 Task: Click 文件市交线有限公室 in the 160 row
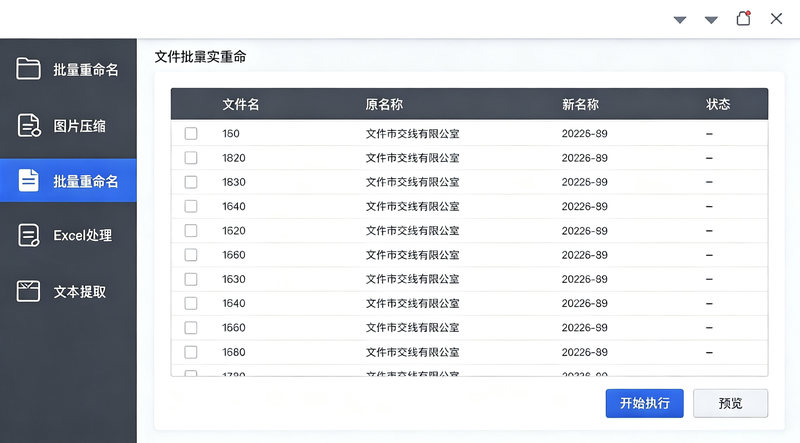pos(412,134)
